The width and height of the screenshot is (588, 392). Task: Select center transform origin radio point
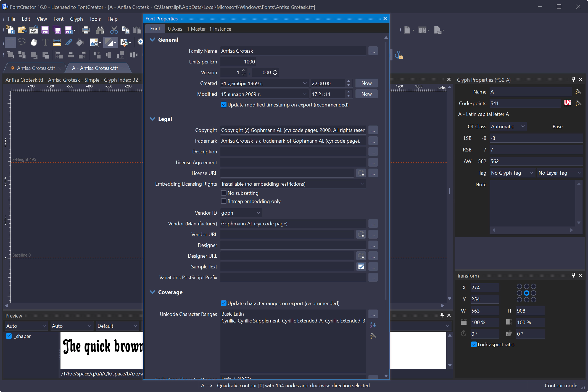coord(526,293)
